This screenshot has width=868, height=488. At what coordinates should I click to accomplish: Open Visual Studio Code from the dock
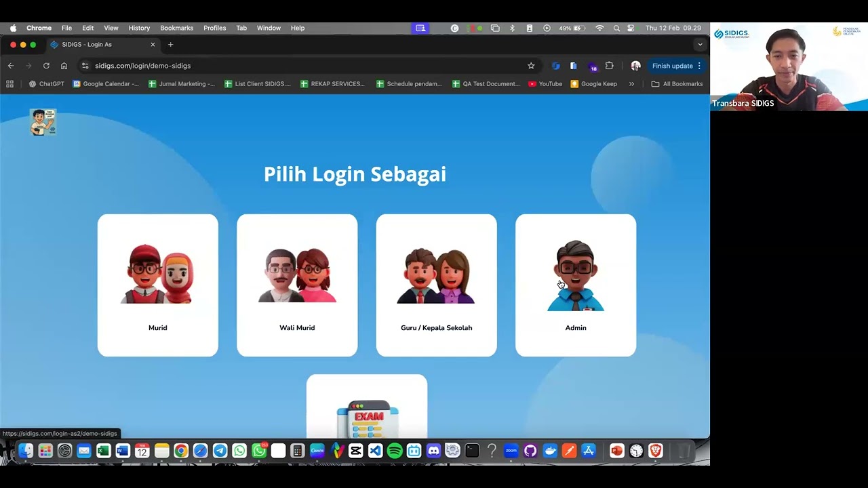click(x=375, y=451)
